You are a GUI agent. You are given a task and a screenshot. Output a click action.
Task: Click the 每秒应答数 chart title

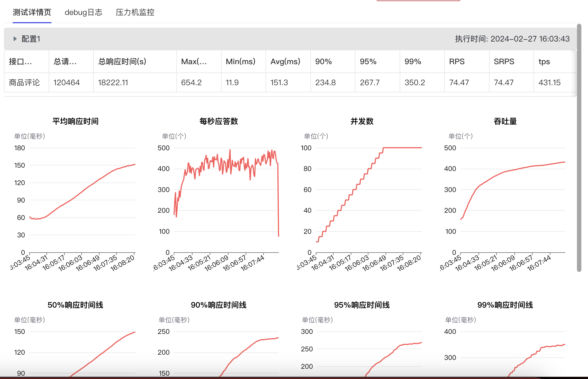coord(219,121)
